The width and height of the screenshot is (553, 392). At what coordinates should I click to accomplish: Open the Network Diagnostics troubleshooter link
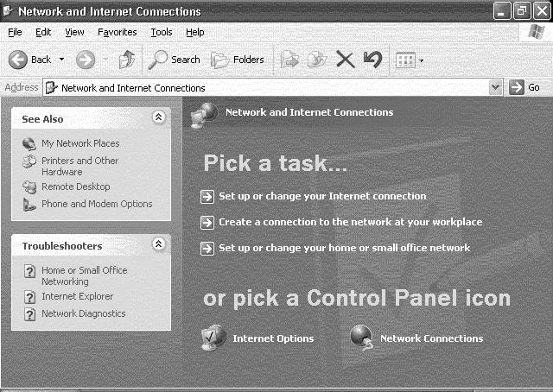[84, 313]
